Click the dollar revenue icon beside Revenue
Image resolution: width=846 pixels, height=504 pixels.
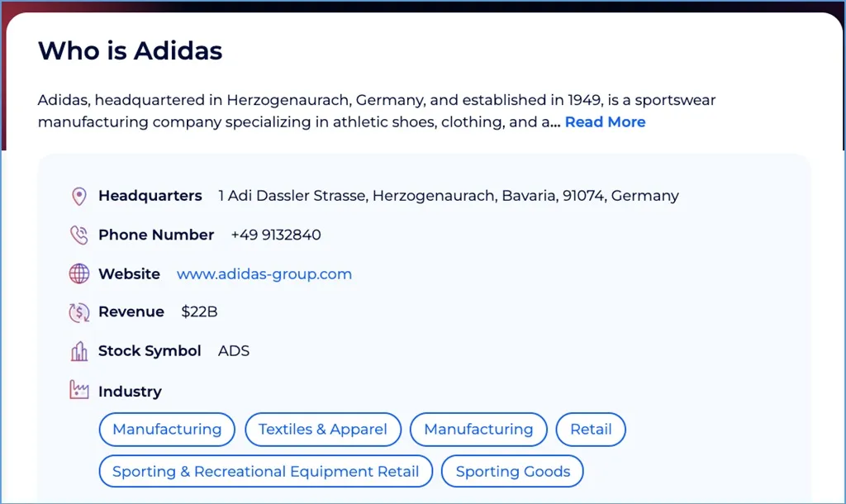(78, 312)
